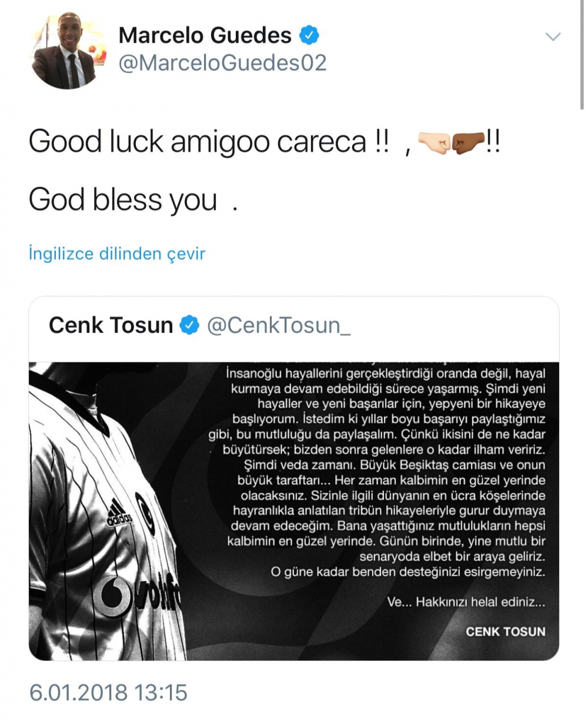The image size is (588, 719).
Task: Open the tweet actions menu via the chevron
Action: (552, 36)
